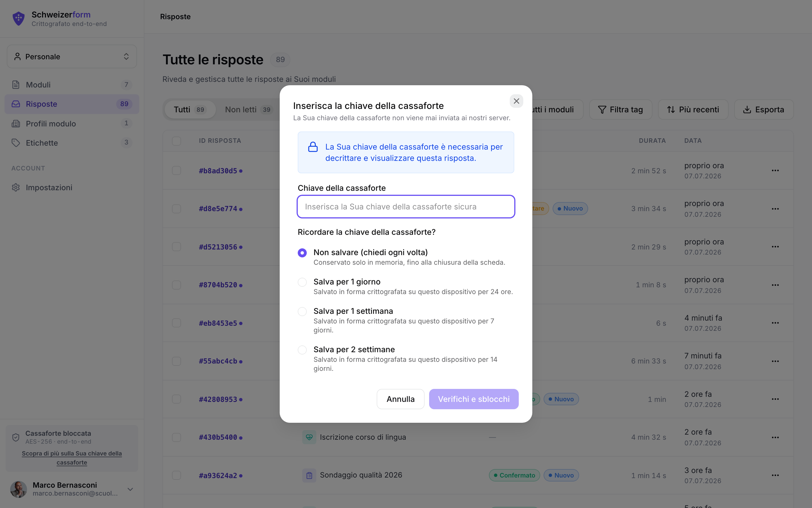Screen dimensions: 812x508
Task: Open more actions for row proprio ora 2 min 52 s
Action: tap(775, 171)
